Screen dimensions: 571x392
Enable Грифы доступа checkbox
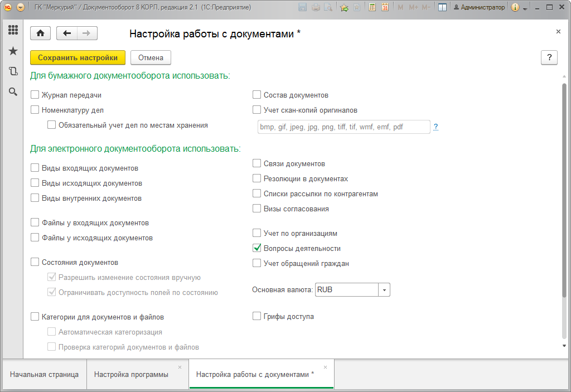pyautogui.click(x=257, y=316)
